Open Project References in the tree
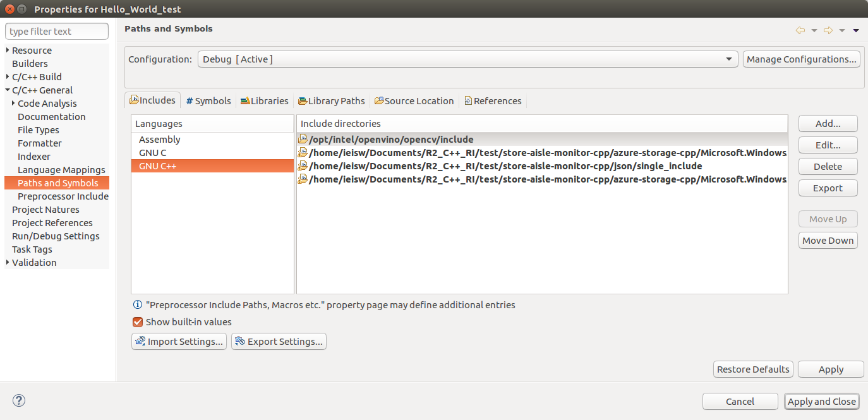Viewport: 868px width, 420px height. point(52,222)
